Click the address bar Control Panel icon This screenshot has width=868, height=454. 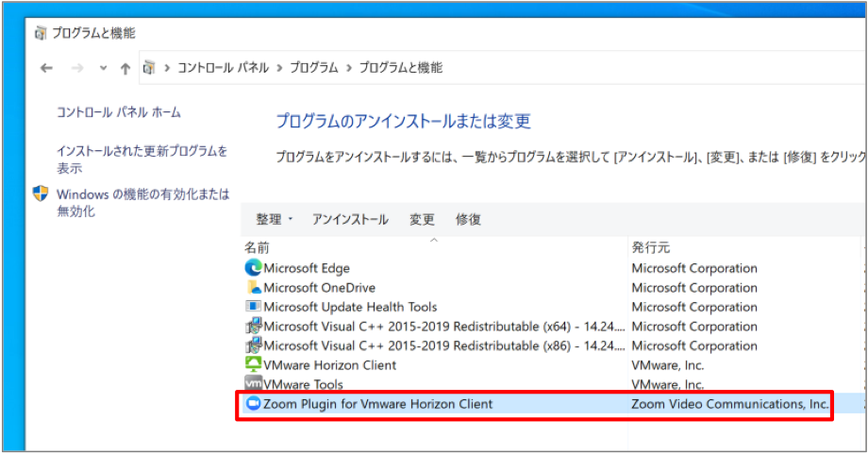149,68
